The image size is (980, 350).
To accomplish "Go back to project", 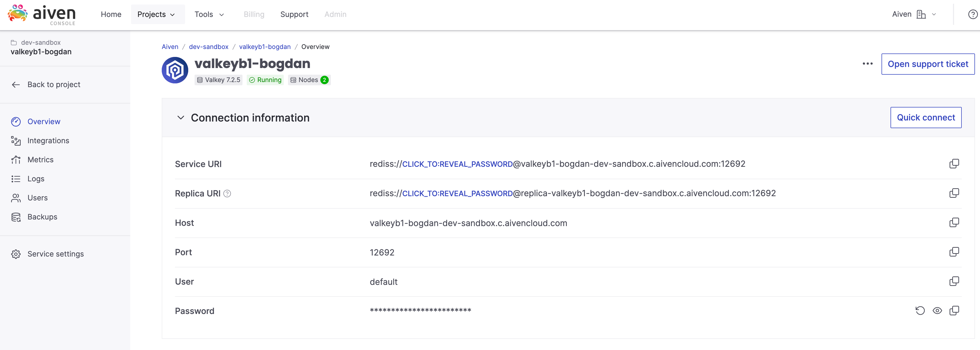I will tap(54, 84).
